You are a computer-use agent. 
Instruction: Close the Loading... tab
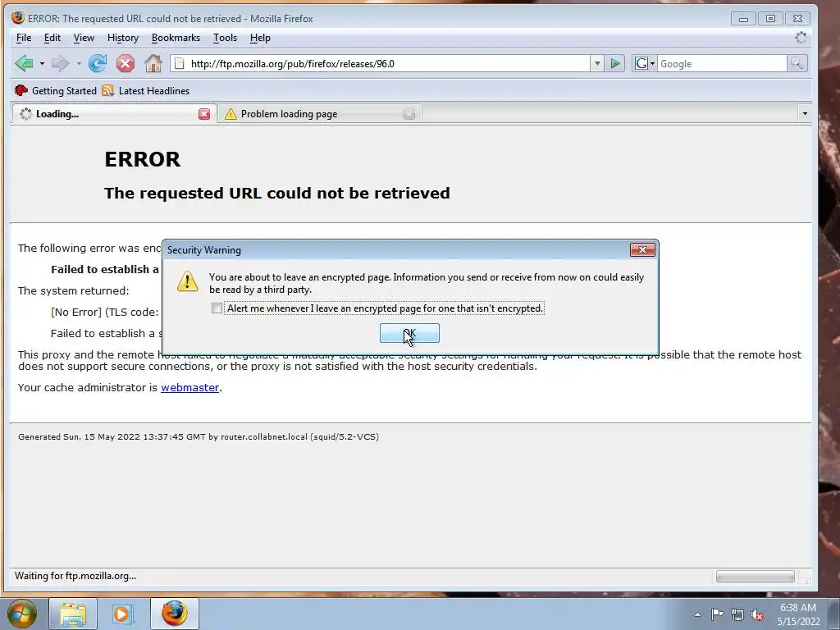pyautogui.click(x=204, y=114)
